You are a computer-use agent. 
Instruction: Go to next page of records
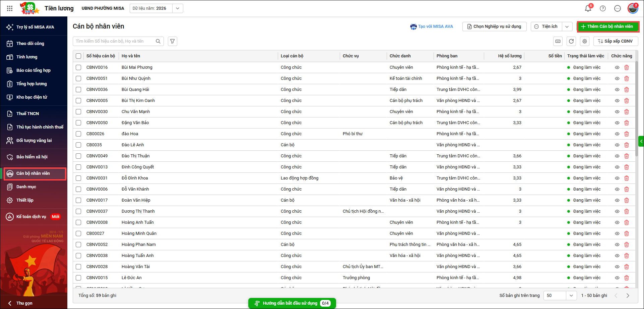(628, 296)
